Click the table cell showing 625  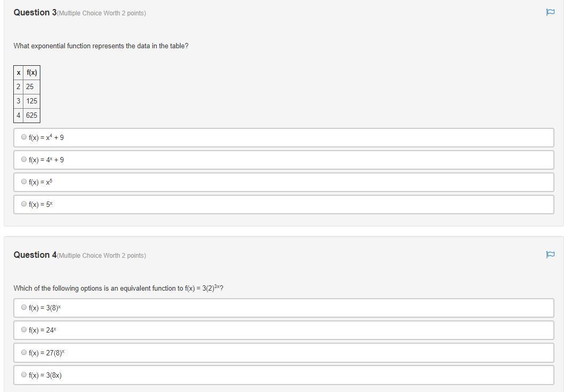[31, 115]
